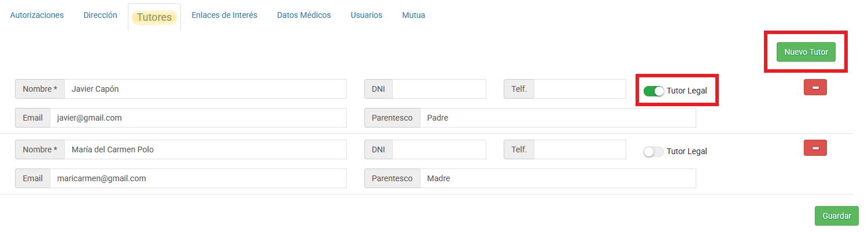
Task: Remove the María del Carmen Polo tutor with the red minus icon
Action: [x=815, y=148]
